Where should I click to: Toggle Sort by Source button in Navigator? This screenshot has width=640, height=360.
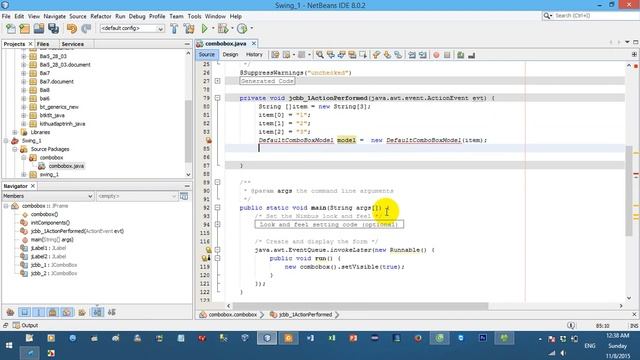pyautogui.click(x=111, y=312)
